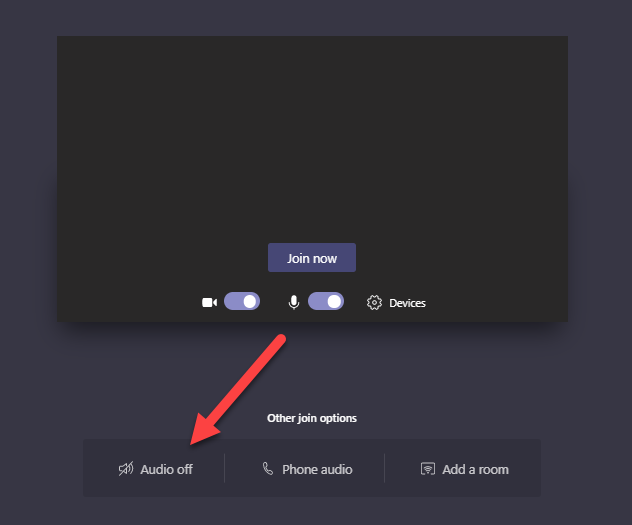Click the Other join options heading
632x525 pixels.
coord(312,418)
